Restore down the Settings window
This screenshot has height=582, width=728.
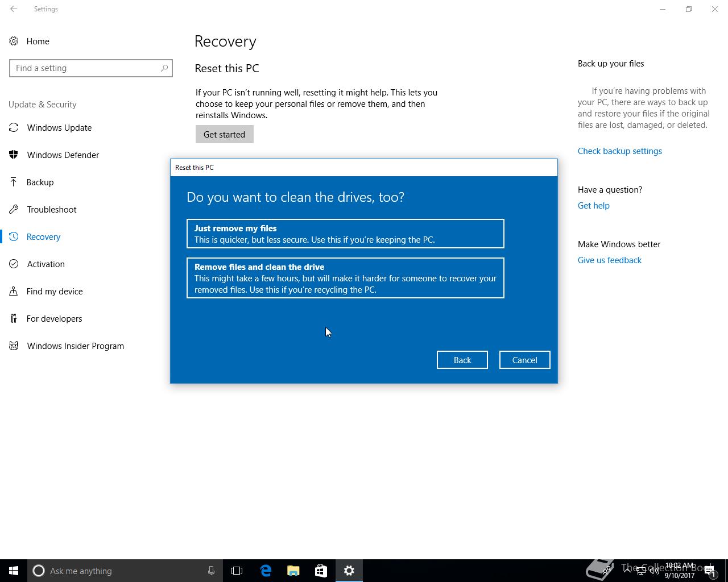coord(689,9)
